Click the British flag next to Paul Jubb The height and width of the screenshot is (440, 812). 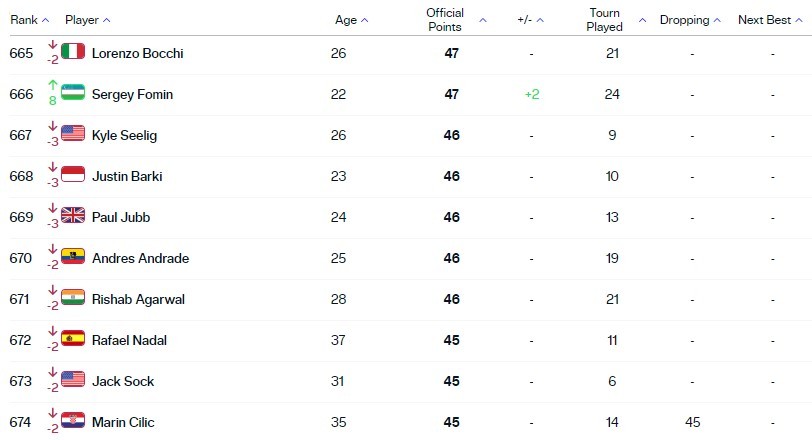click(x=73, y=215)
